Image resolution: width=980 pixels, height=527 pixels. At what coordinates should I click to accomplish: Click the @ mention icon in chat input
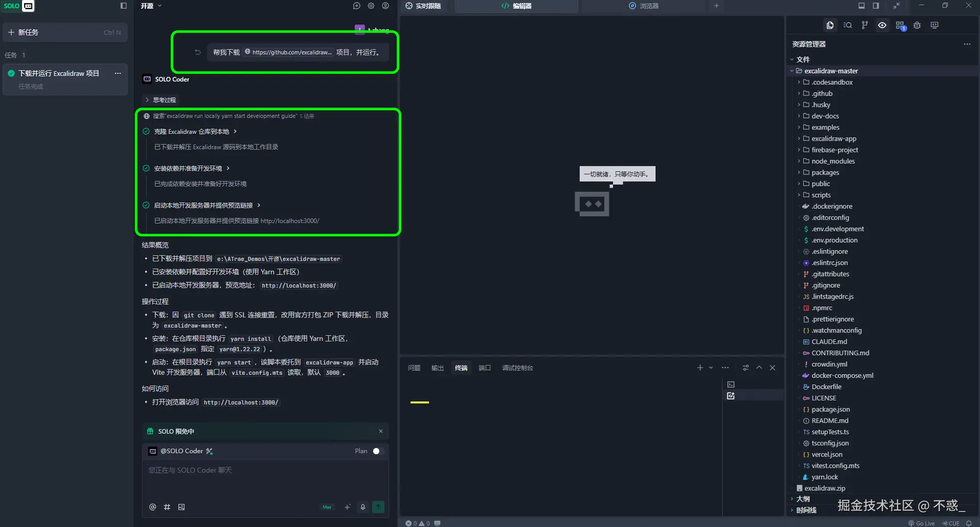(152, 507)
